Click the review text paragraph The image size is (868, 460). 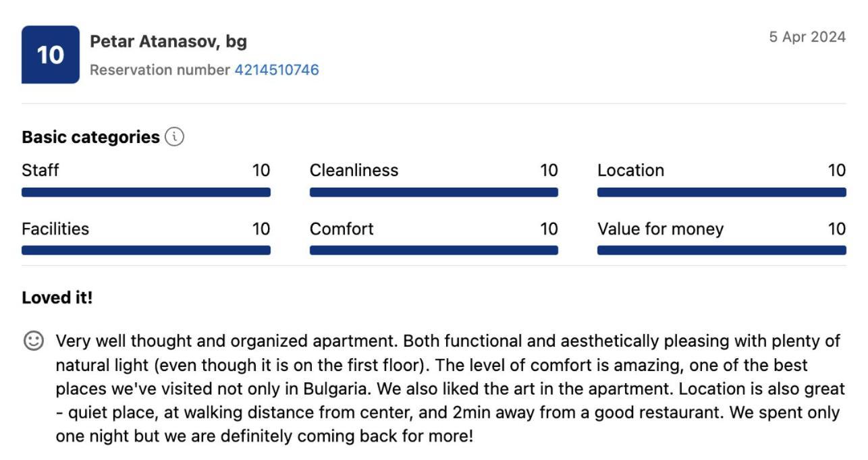point(450,389)
